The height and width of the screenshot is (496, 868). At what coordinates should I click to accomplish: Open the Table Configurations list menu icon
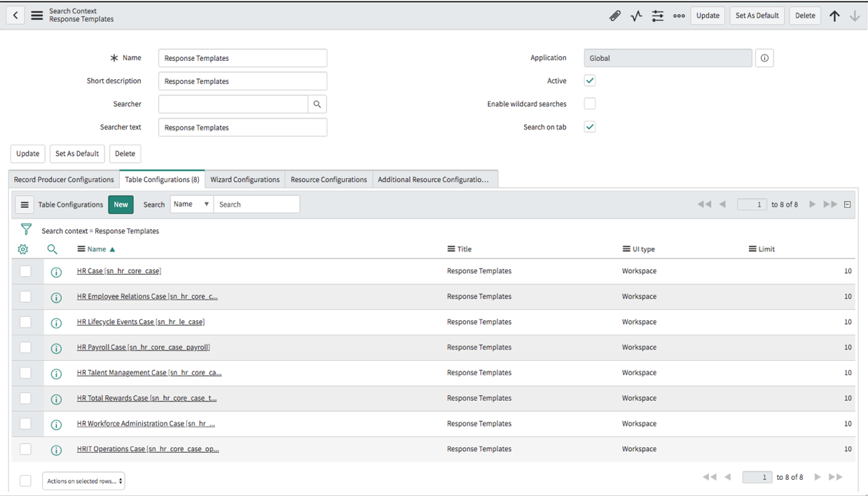tap(25, 205)
